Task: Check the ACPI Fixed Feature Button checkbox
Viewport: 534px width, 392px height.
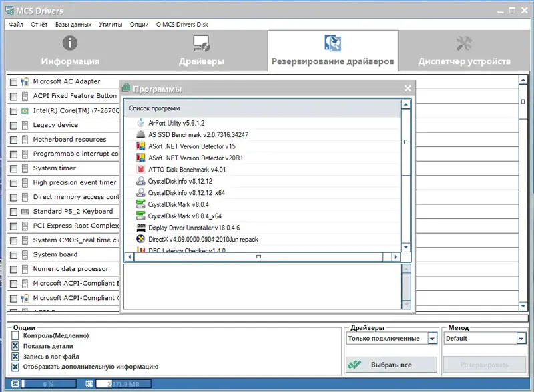Action: pos(13,96)
